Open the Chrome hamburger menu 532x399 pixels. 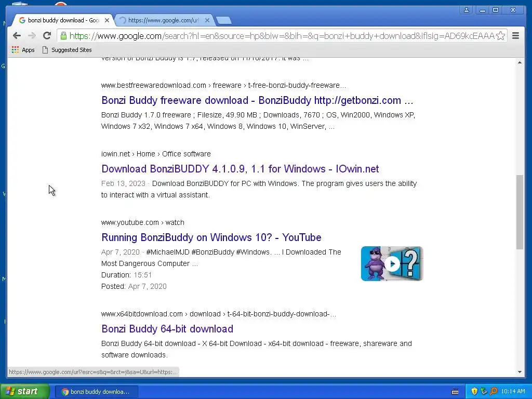[x=515, y=36]
